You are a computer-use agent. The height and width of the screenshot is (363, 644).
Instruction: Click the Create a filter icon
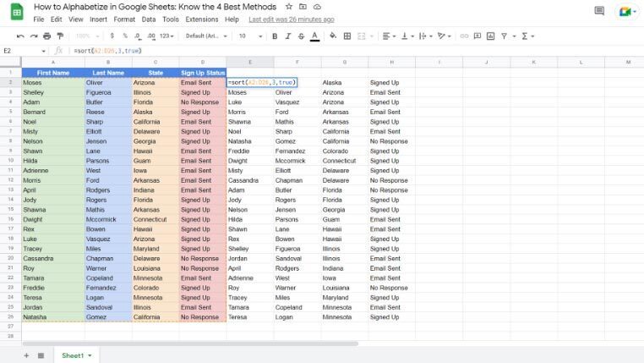(504, 36)
